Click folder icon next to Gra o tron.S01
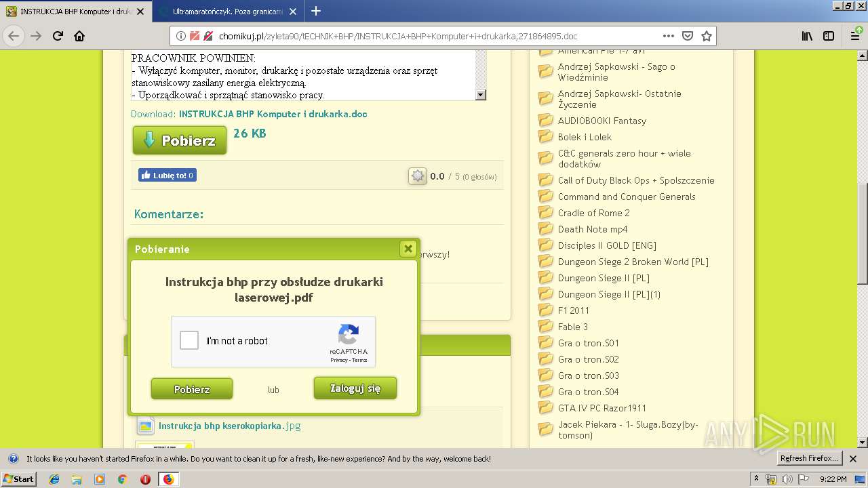This screenshot has width=868, height=488. click(x=546, y=342)
